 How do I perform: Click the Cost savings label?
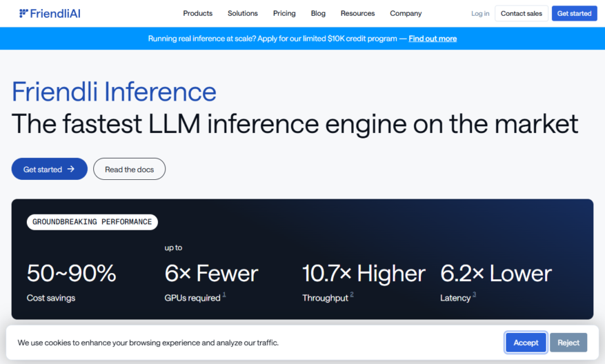(51, 298)
